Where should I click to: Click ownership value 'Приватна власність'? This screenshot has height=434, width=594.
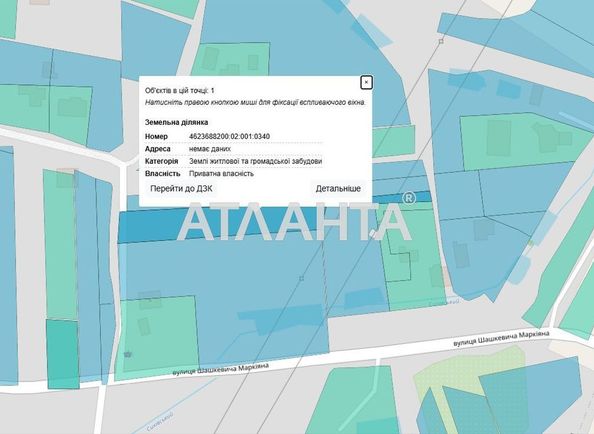pos(221,174)
